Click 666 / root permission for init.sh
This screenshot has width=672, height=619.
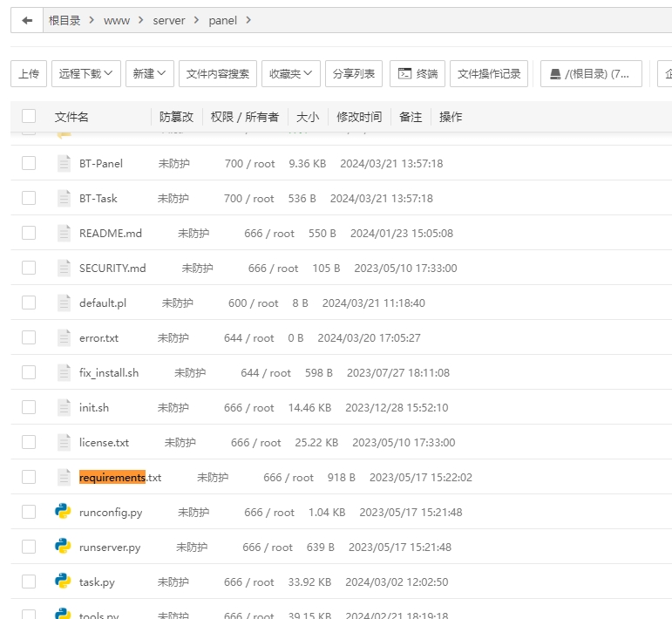pyautogui.click(x=249, y=408)
